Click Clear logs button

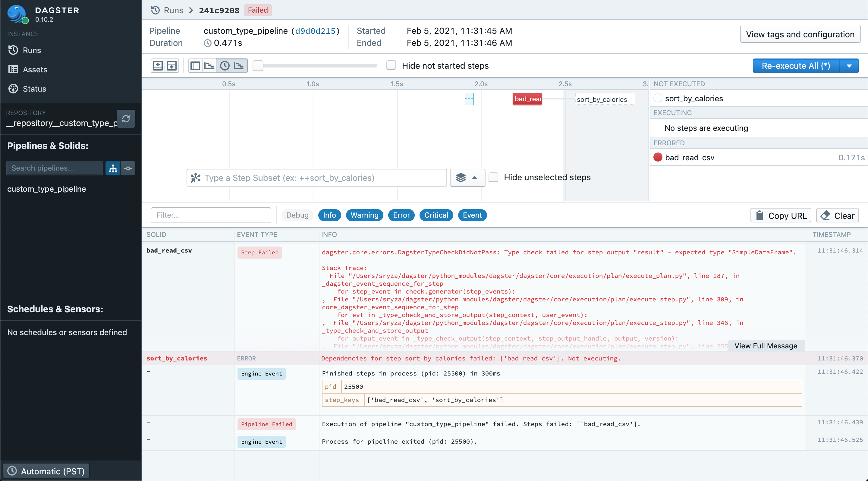click(837, 215)
